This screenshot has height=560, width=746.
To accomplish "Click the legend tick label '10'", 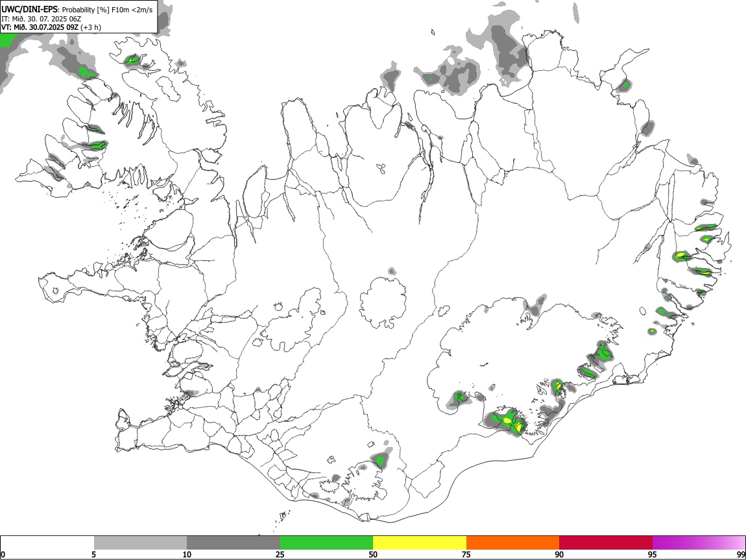I will [187, 554].
